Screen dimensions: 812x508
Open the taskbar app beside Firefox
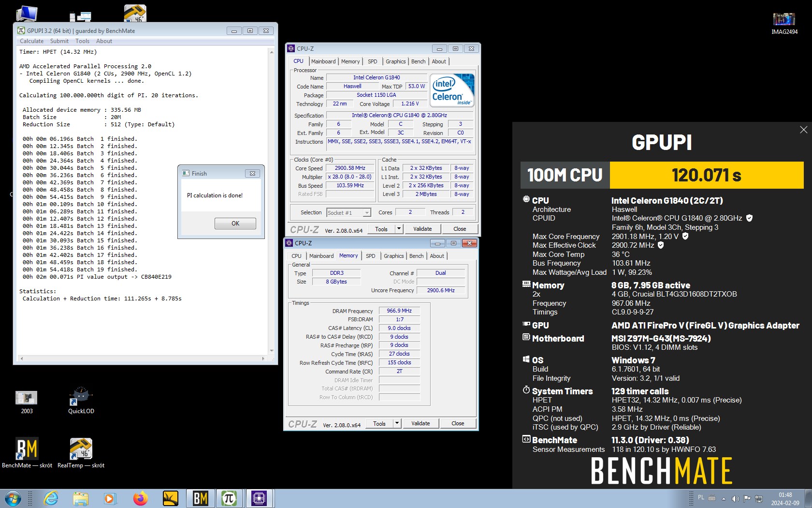[x=170, y=498]
